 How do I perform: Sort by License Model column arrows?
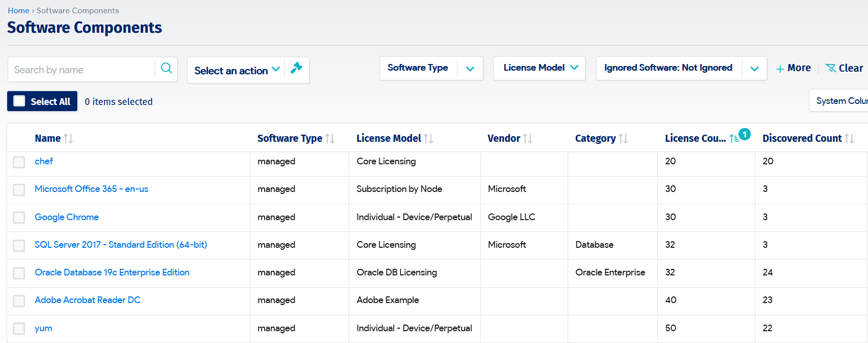pyautogui.click(x=429, y=138)
